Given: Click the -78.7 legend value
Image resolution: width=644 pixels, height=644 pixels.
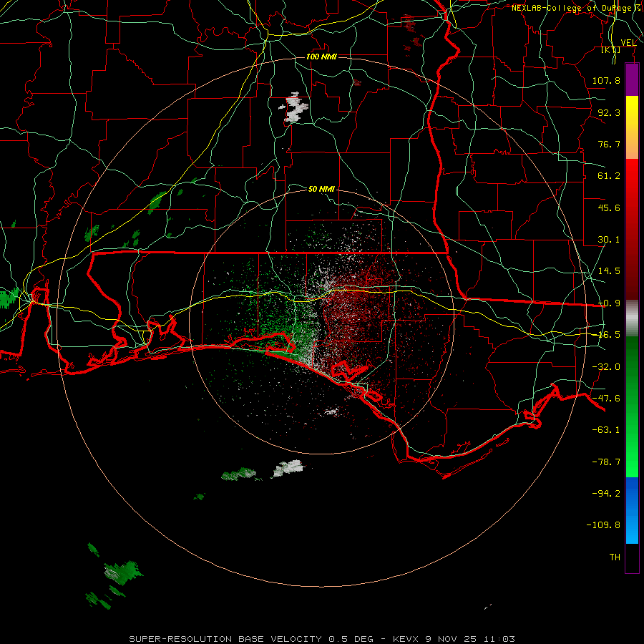Looking at the screenshot, I should (606, 462).
